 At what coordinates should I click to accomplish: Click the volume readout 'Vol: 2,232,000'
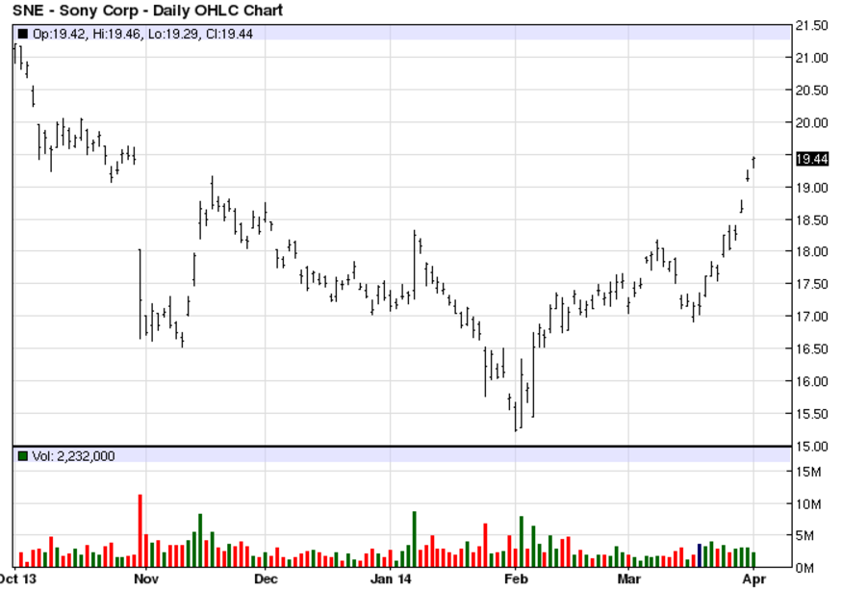[x=73, y=456]
